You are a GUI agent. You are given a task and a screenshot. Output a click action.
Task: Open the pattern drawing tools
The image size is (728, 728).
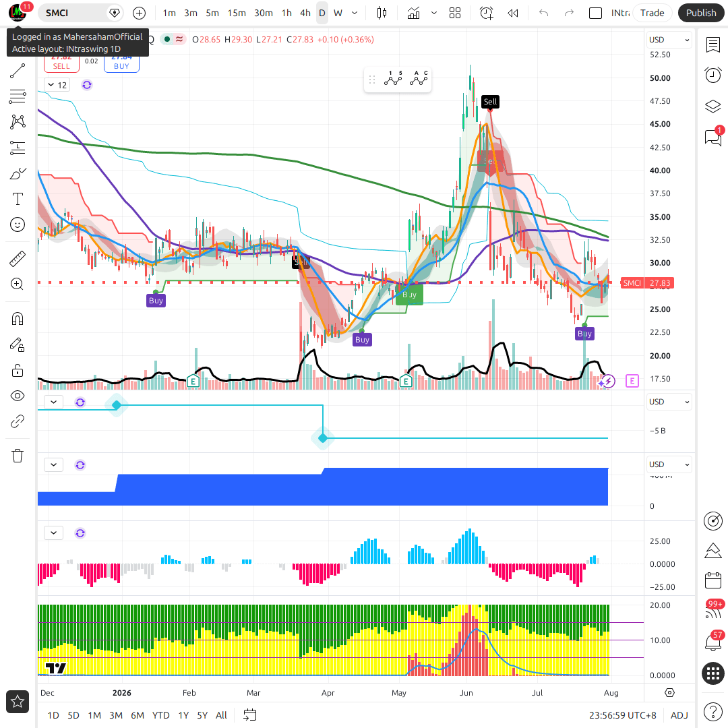click(x=18, y=122)
